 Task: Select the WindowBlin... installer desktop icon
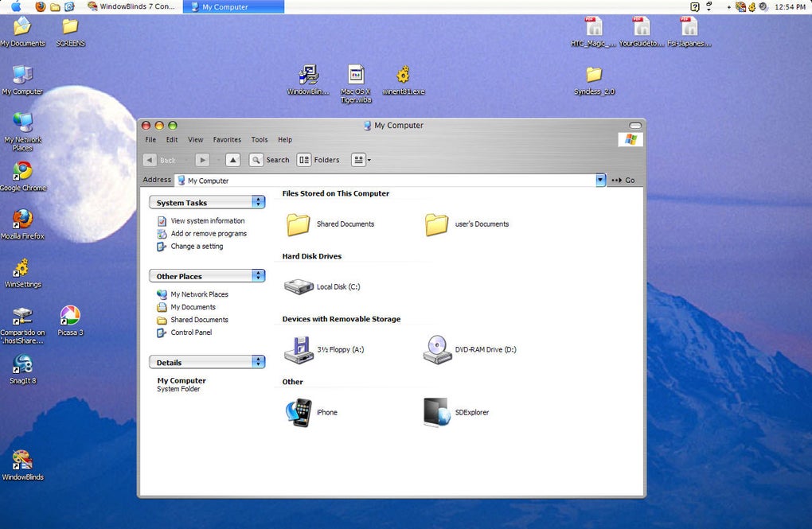pyautogui.click(x=308, y=80)
